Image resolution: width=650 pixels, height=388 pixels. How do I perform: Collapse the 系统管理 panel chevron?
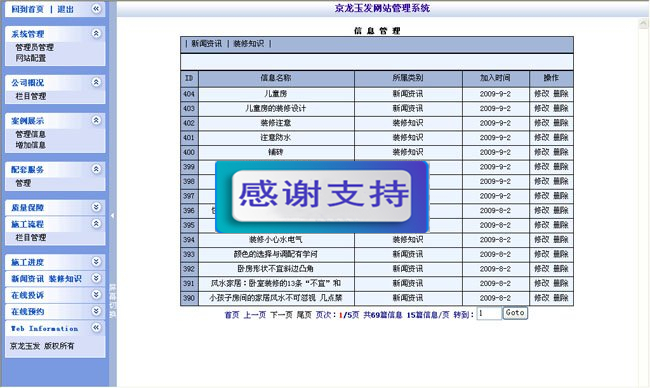[x=96, y=34]
